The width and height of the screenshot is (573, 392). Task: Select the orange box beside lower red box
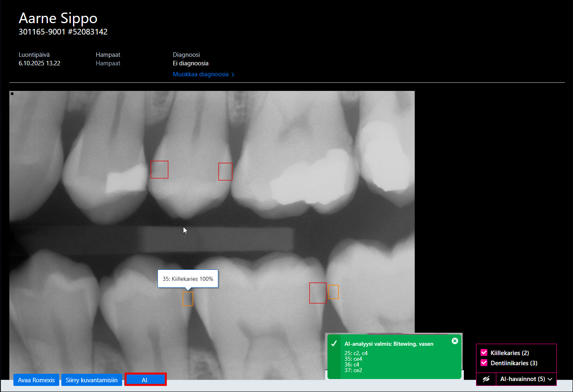tap(334, 292)
